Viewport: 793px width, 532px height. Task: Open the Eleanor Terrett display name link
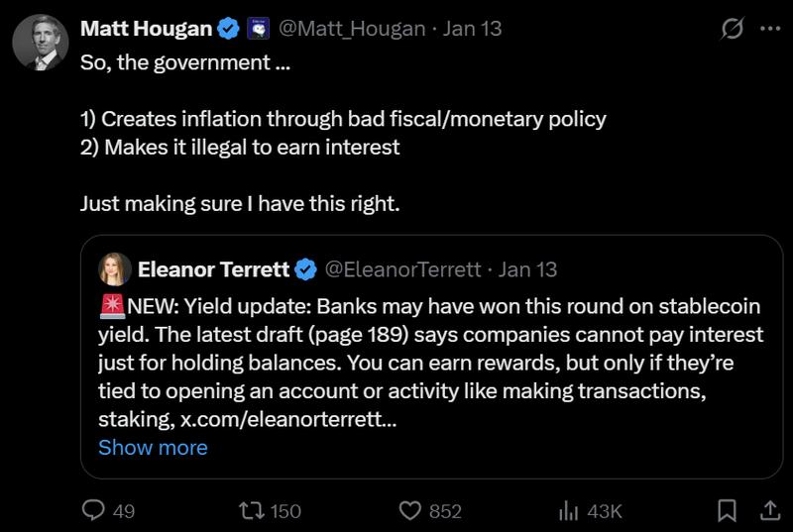tap(213, 268)
